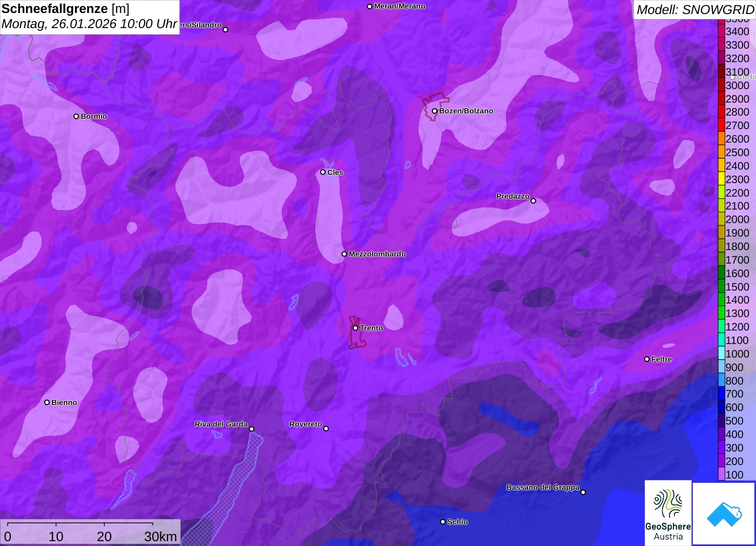Image resolution: width=756 pixels, height=546 pixels.
Task: Click the Schio marker dot
Action: coord(443,522)
